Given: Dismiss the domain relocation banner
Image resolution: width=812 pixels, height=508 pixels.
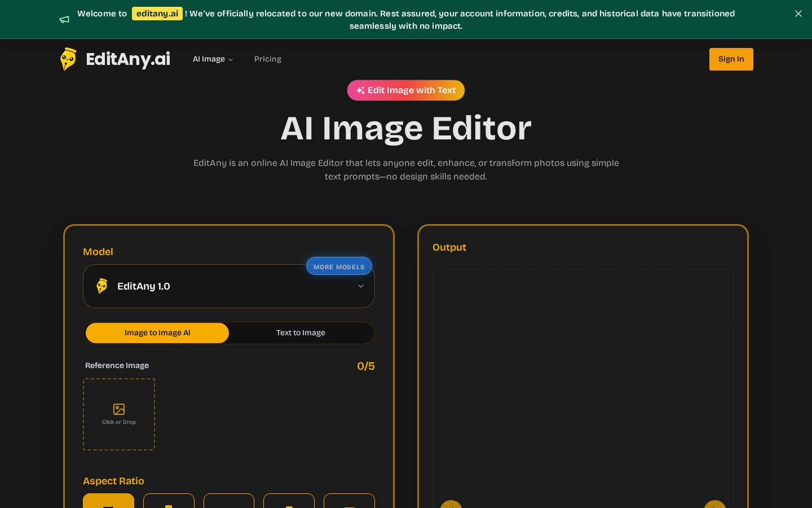Looking at the screenshot, I should (x=798, y=14).
